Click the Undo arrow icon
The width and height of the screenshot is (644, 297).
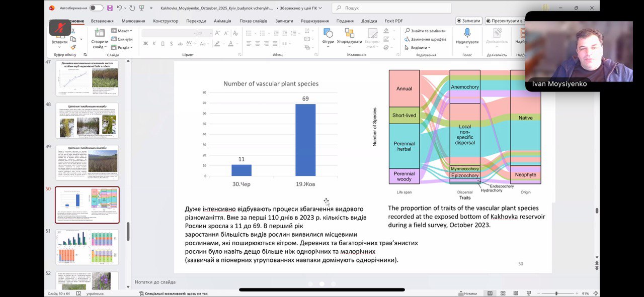pyautogui.click(x=120, y=8)
